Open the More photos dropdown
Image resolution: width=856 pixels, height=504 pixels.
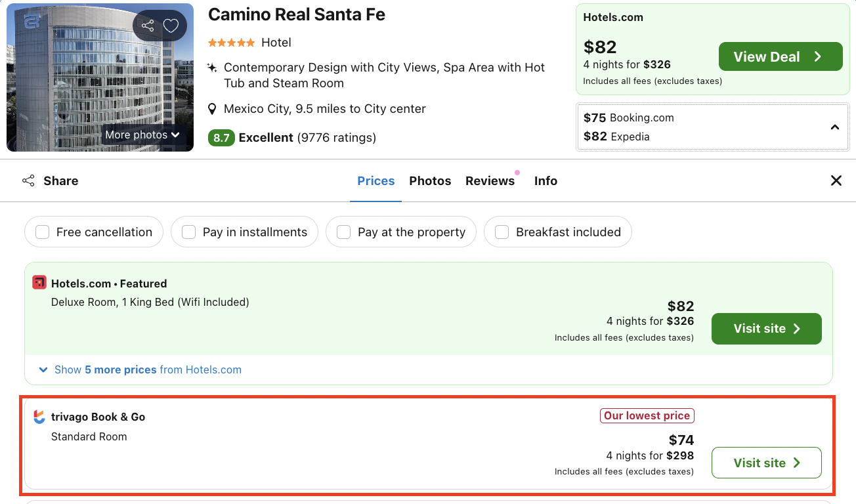point(142,135)
